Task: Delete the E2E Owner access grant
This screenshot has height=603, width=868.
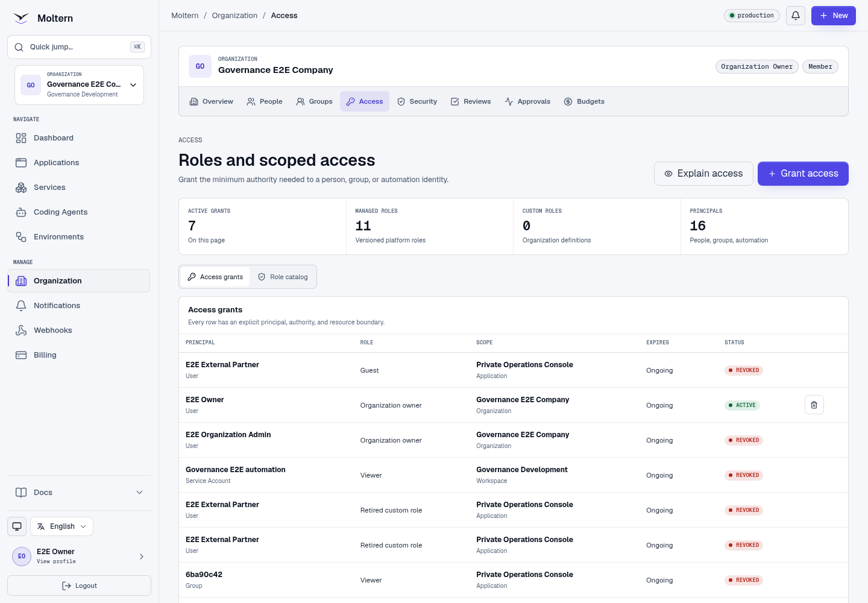Action: pos(814,405)
